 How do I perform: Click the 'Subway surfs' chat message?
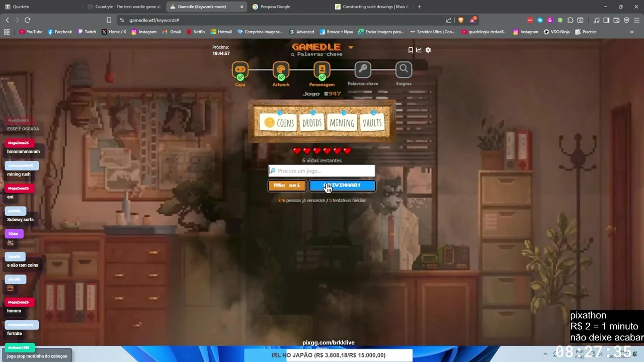click(x=21, y=220)
